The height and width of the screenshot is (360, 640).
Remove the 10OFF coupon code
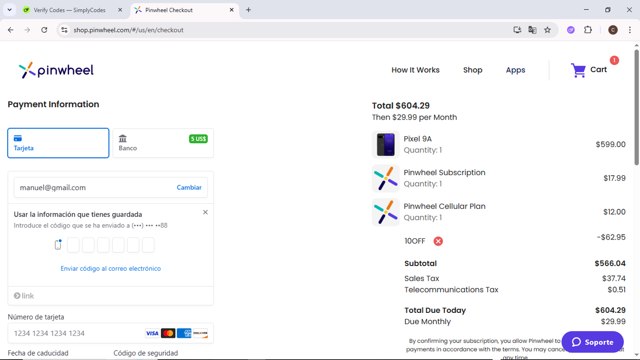(438, 241)
